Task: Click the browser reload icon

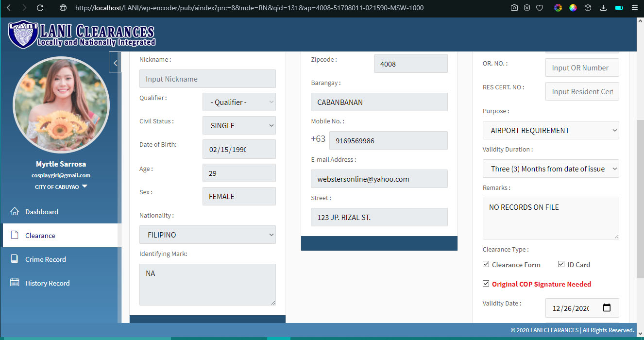Action: pos(40,8)
